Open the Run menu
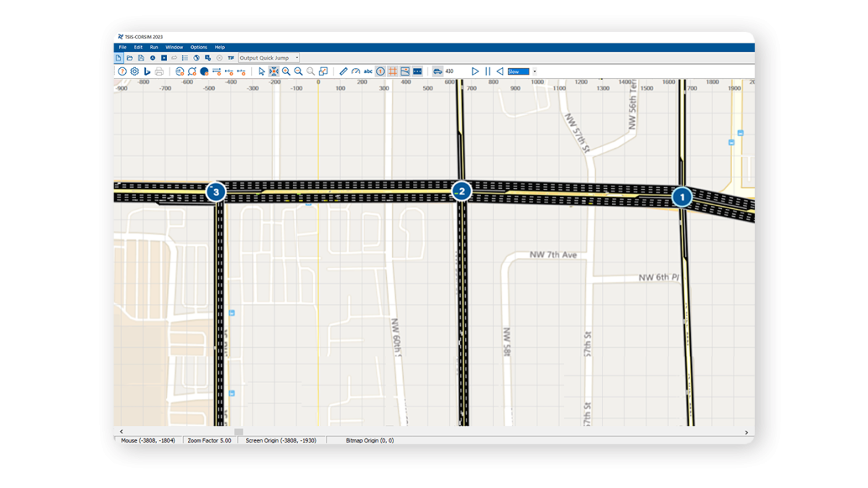868x488 pixels. (x=154, y=47)
